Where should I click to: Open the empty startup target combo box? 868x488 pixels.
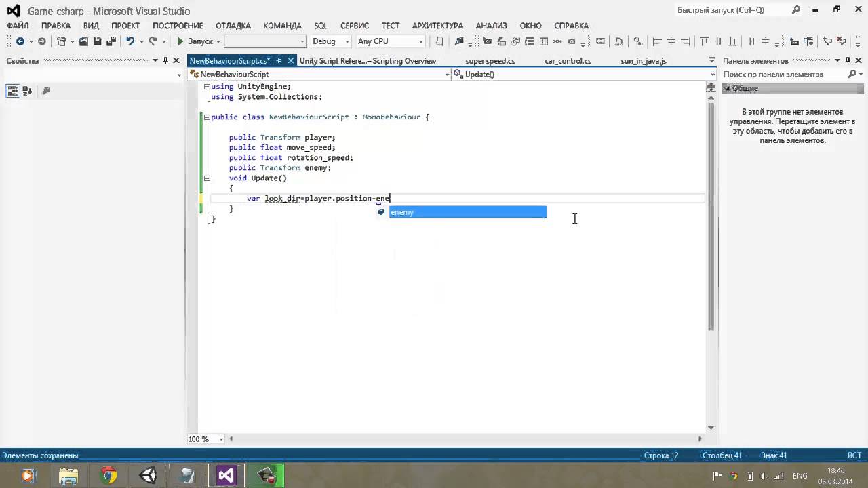[265, 41]
